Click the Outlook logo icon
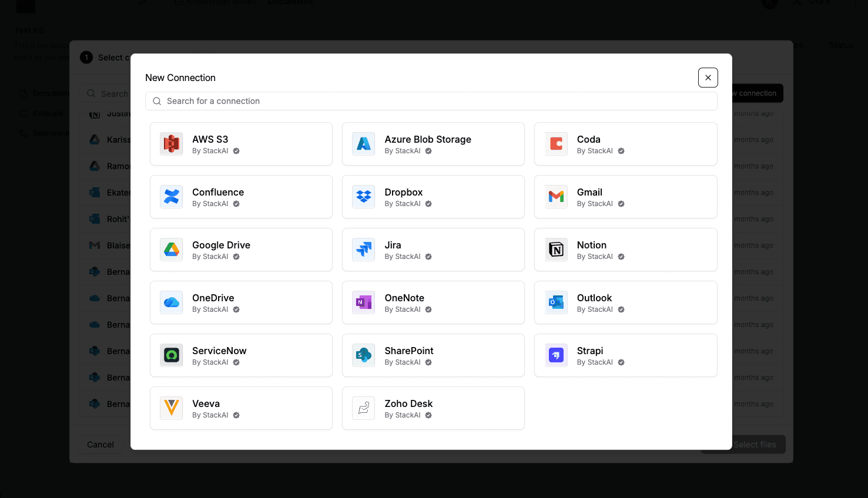This screenshot has height=498, width=868. 556,302
